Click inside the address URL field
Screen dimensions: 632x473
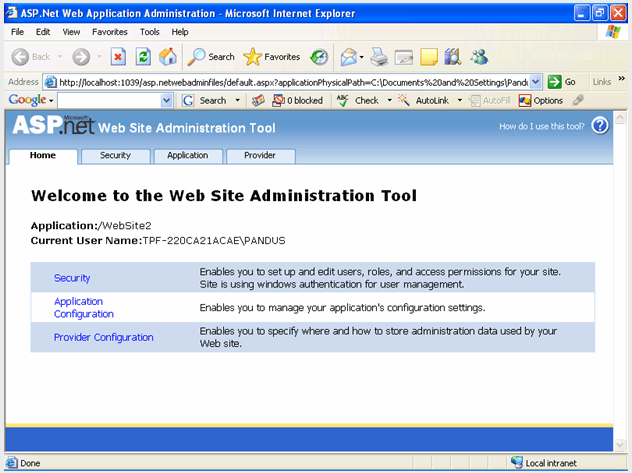pyautogui.click(x=293, y=82)
